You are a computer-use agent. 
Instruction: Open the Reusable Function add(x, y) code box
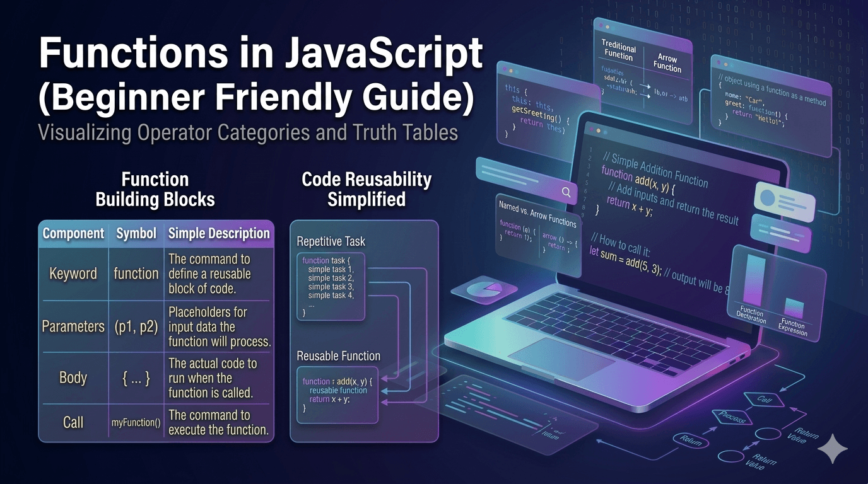(338, 395)
